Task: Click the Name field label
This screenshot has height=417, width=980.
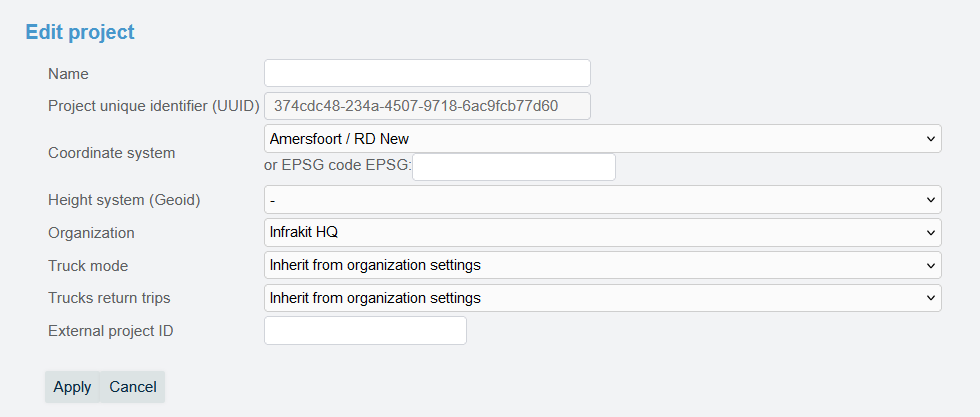Action: (68, 74)
